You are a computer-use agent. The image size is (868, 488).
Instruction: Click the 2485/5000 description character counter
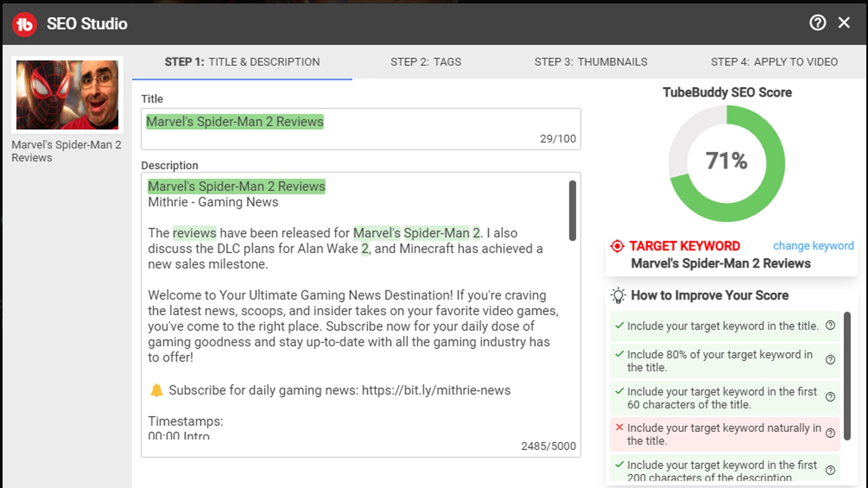(x=548, y=446)
